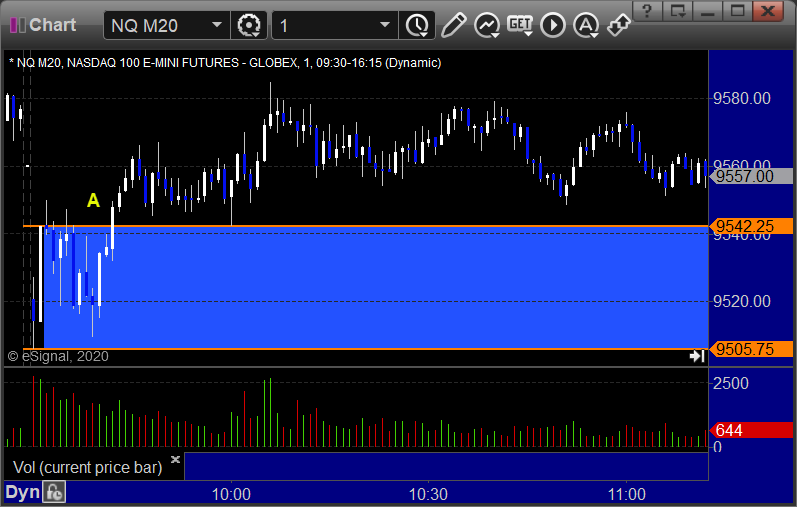797x507 pixels.
Task: Click the 11:00 time axis label
Action: (627, 494)
